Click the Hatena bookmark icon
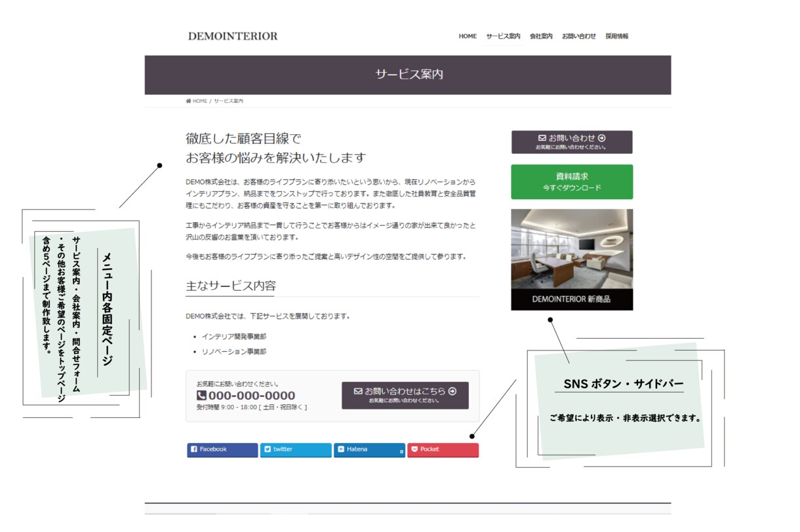The image size is (800, 532). (341, 449)
